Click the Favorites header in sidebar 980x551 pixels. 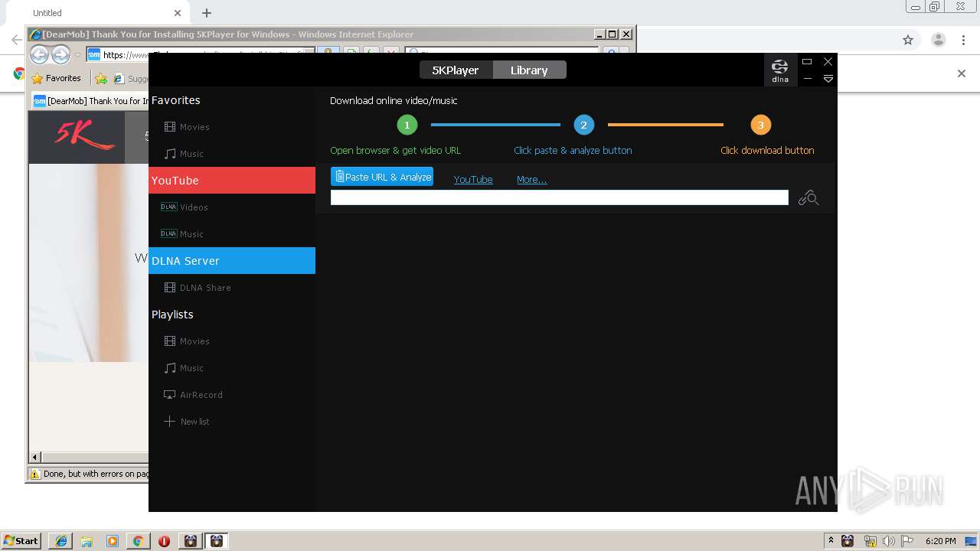coord(175,100)
